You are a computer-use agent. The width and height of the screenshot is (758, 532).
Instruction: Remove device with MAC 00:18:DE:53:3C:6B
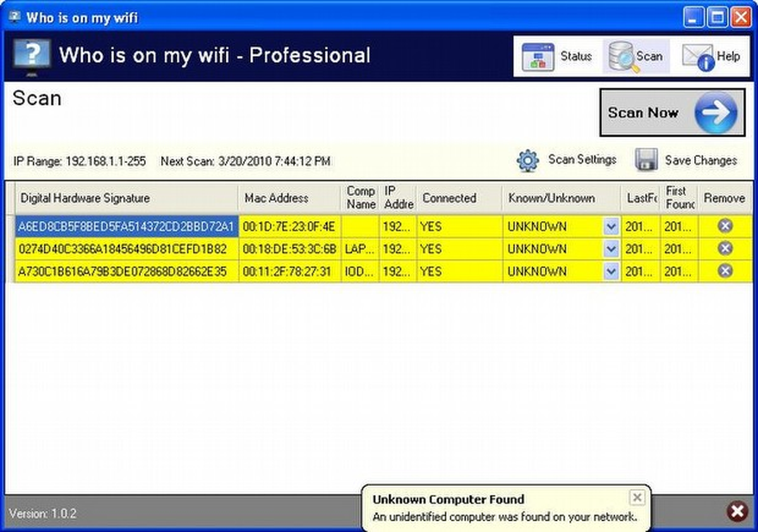point(725,249)
